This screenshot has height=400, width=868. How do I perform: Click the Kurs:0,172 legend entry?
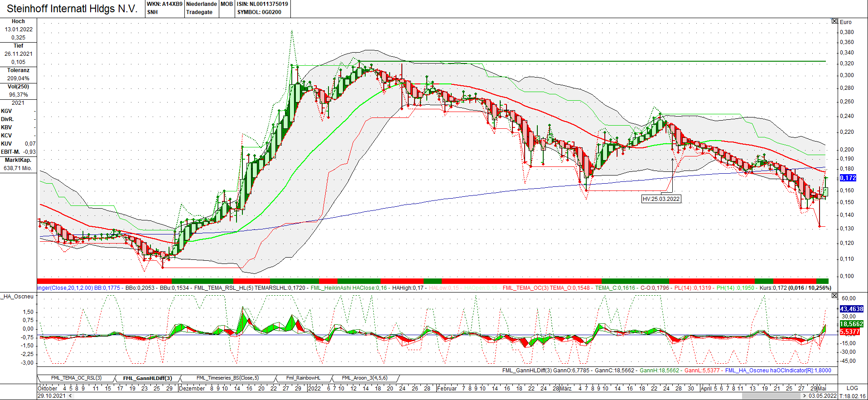tap(773, 288)
